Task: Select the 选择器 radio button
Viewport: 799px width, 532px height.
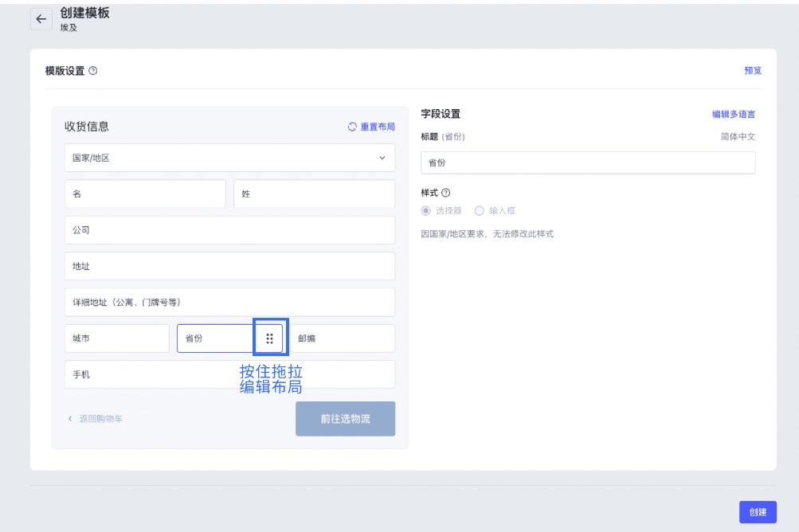Action: [425, 211]
